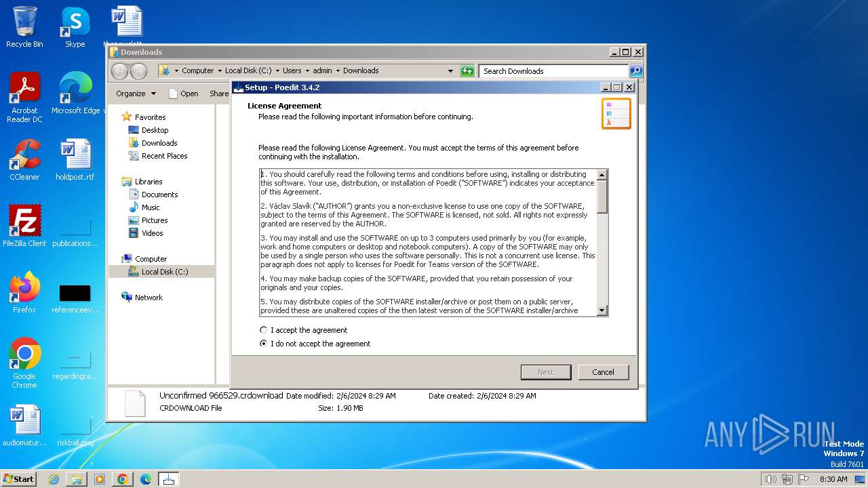This screenshot has width=868, height=488.
Task: Select Desktop under Favorites
Action: point(149,130)
